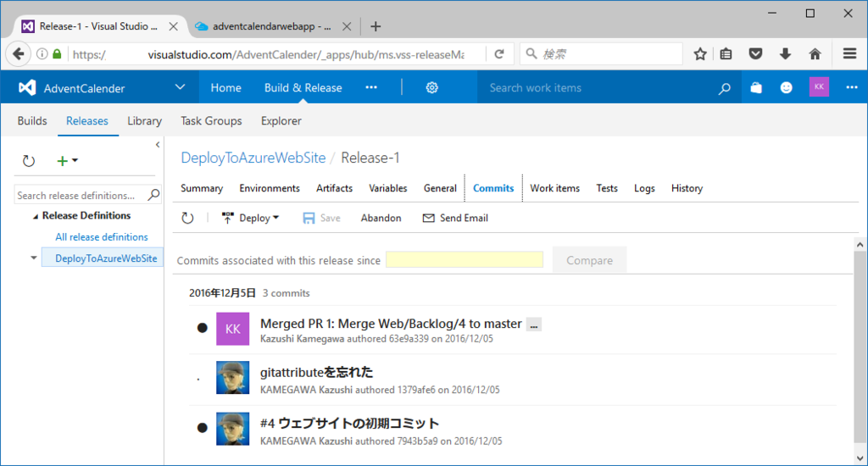Viewport: 868px width, 466px height.
Task: Open All release definitions link
Action: click(x=102, y=237)
